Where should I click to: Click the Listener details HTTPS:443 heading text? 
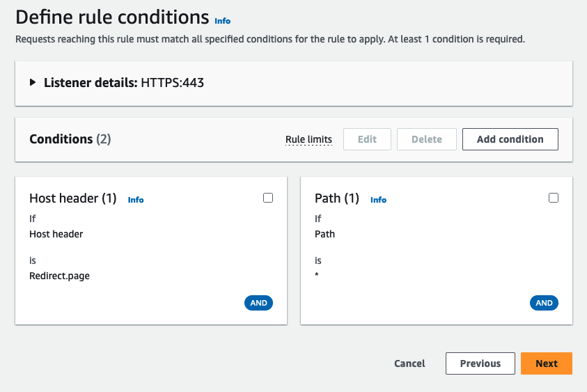pyautogui.click(x=123, y=82)
